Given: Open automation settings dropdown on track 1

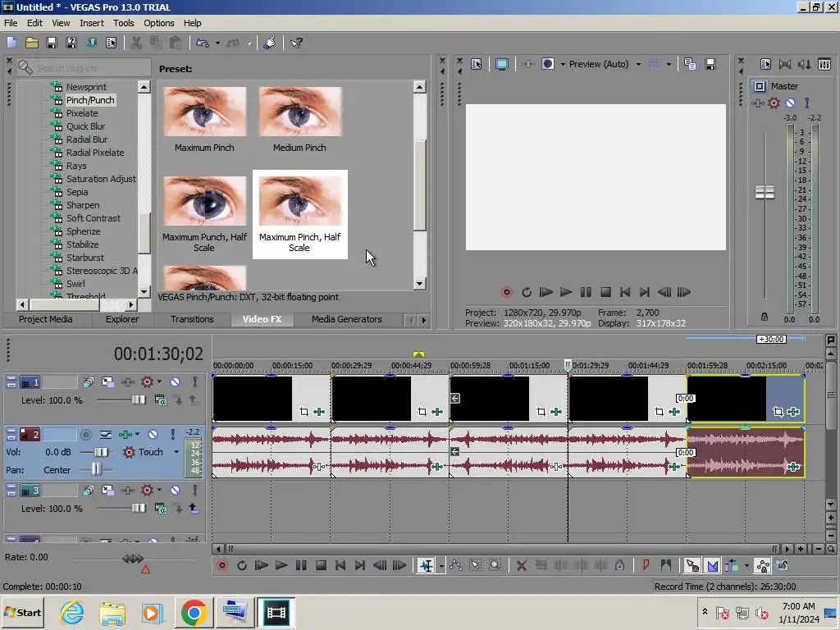Looking at the screenshot, I should click(x=159, y=382).
